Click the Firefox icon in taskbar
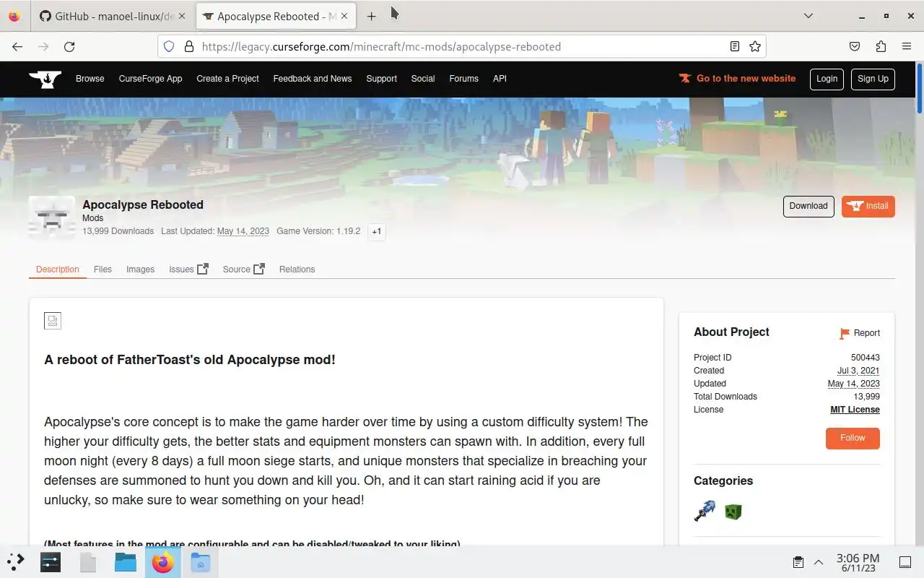Image resolution: width=924 pixels, height=578 pixels. coord(163,561)
